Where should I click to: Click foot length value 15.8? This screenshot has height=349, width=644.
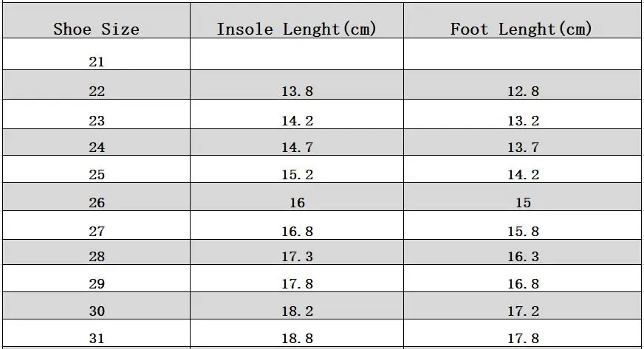pos(523,232)
